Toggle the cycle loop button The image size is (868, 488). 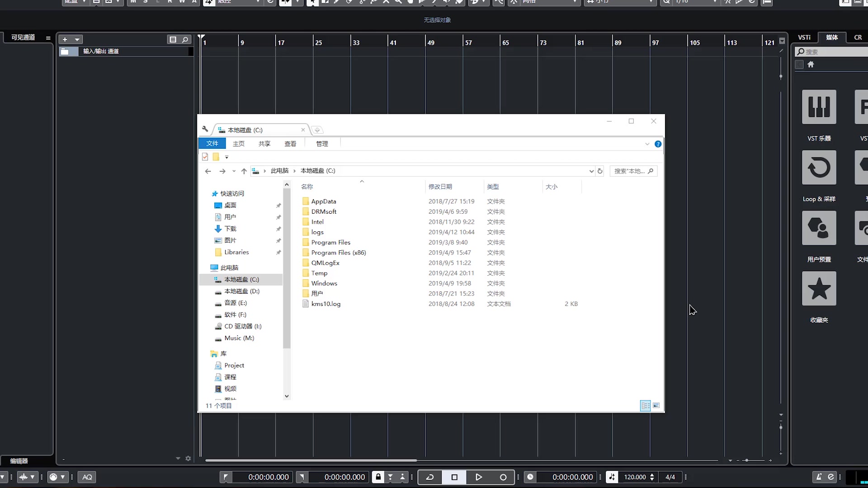(x=430, y=477)
